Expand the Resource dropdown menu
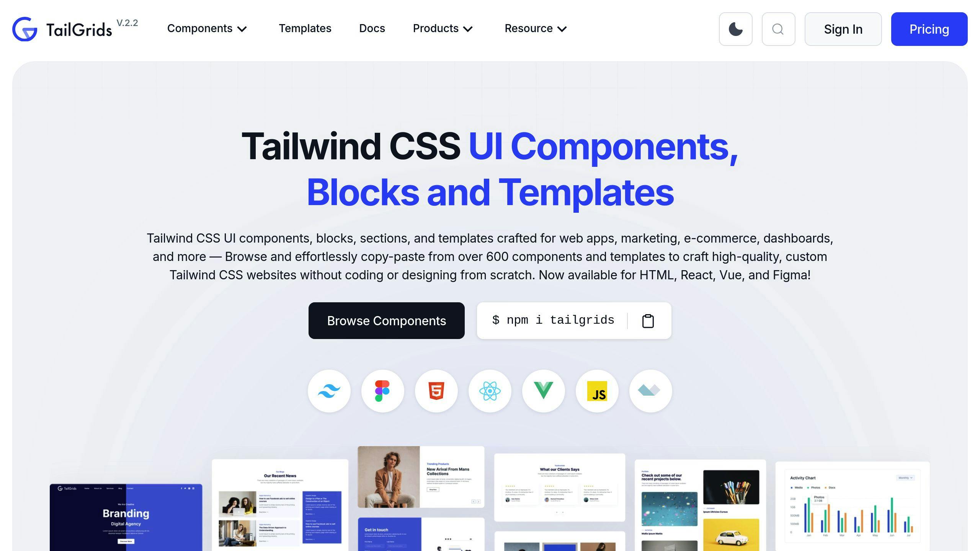 coord(536,29)
